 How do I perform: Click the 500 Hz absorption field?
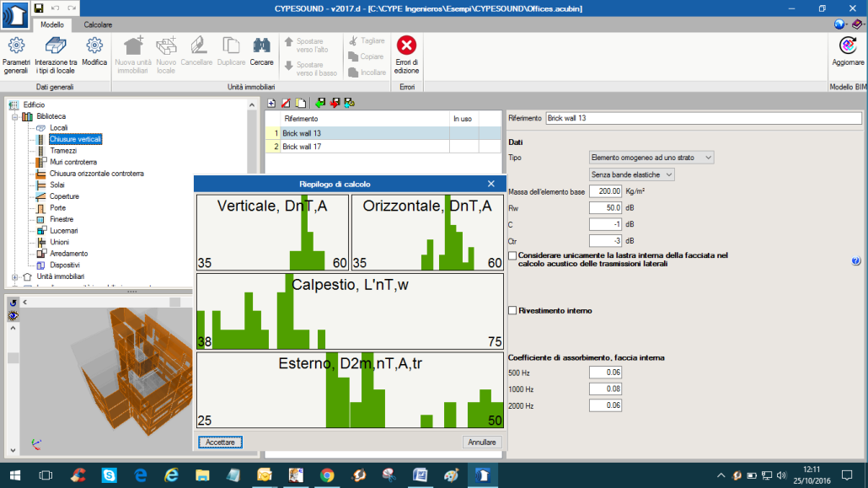[605, 373]
